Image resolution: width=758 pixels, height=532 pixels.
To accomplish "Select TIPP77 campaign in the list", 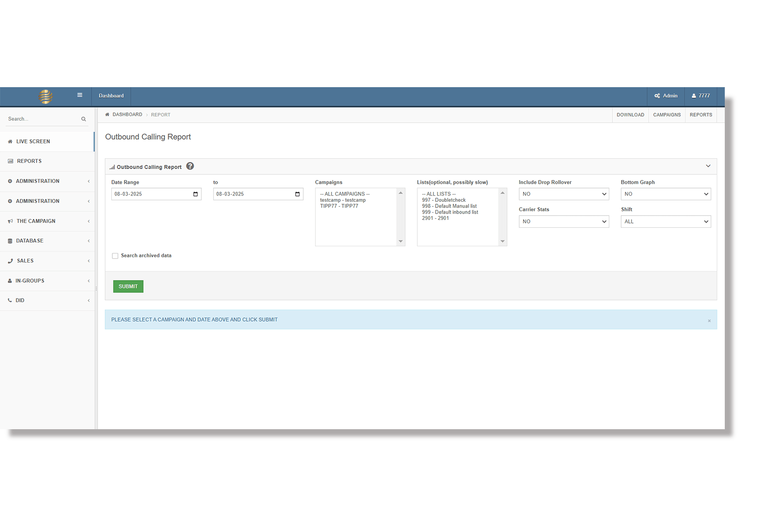I will [x=339, y=206].
